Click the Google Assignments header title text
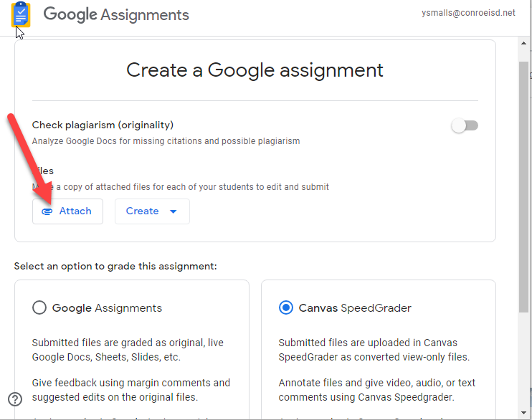 coord(116,15)
